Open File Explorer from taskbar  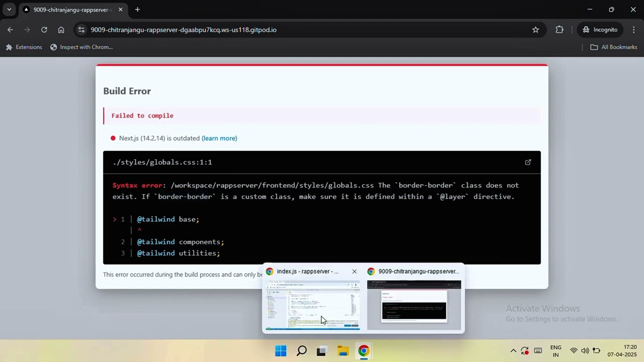tap(343, 351)
